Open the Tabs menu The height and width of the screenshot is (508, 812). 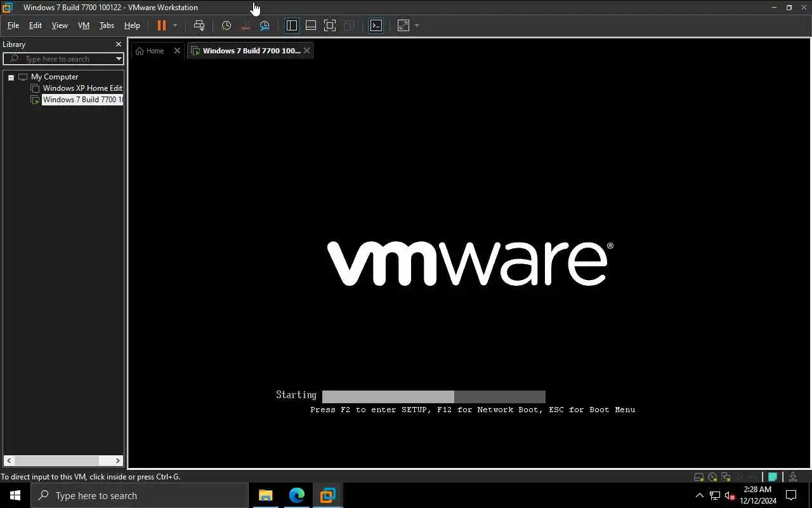tap(107, 25)
